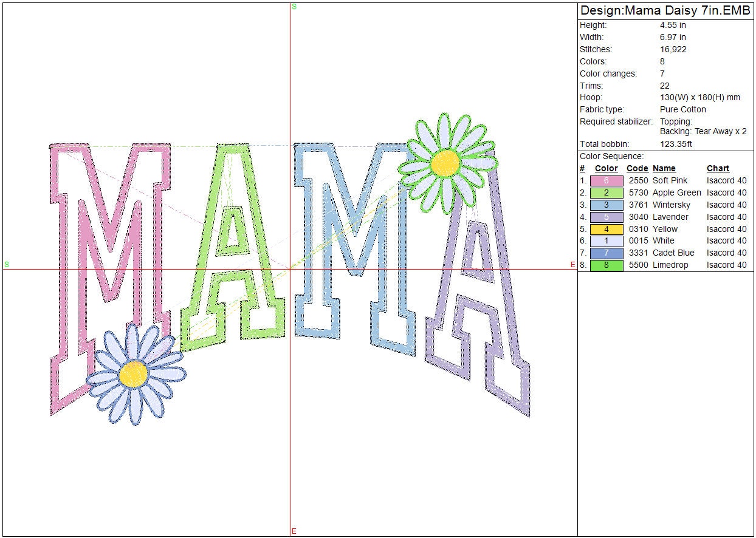
Task: Click the red E marker on right edge
Action: [572, 264]
